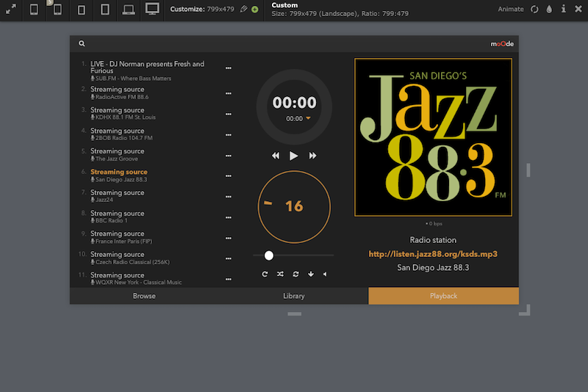The height and width of the screenshot is (392, 588).
Task: Select playlist item WQXR New York - Classical Music
Action: (136, 278)
